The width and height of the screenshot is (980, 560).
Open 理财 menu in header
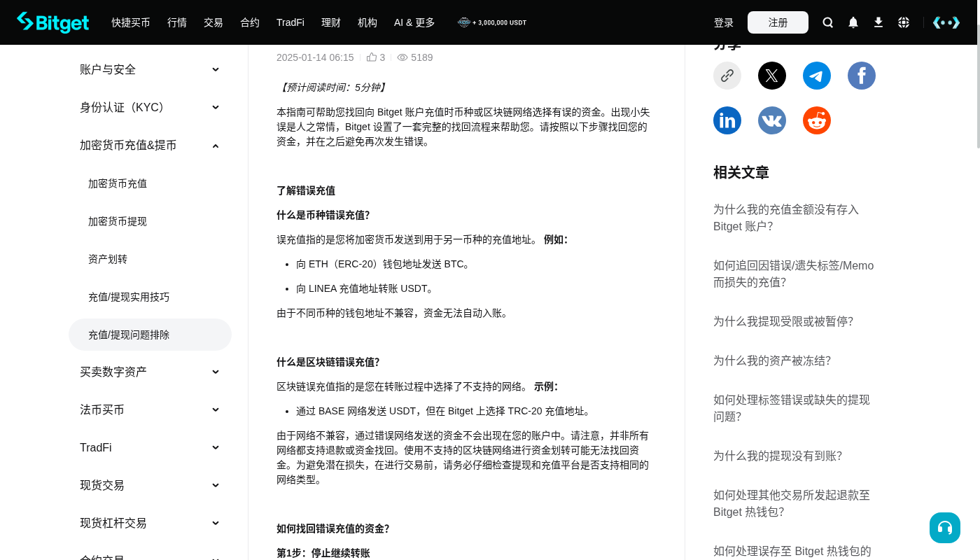(331, 22)
